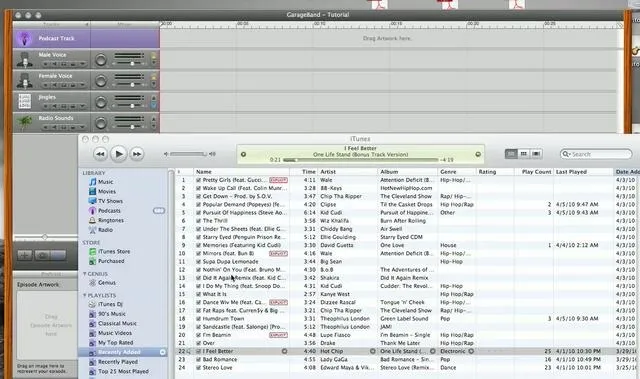Collapse the Playlists section triangle
The image size is (640, 379).
(x=84, y=295)
